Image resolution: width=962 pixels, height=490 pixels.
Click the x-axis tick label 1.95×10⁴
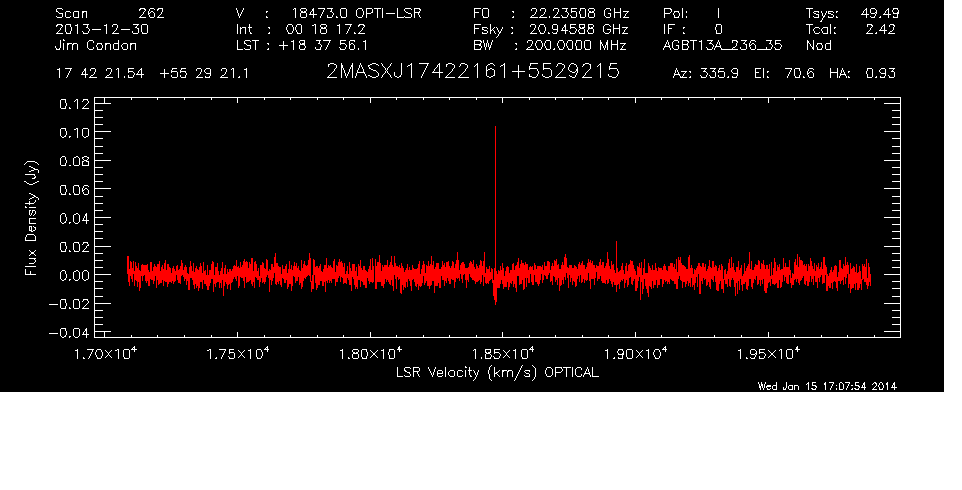point(768,354)
